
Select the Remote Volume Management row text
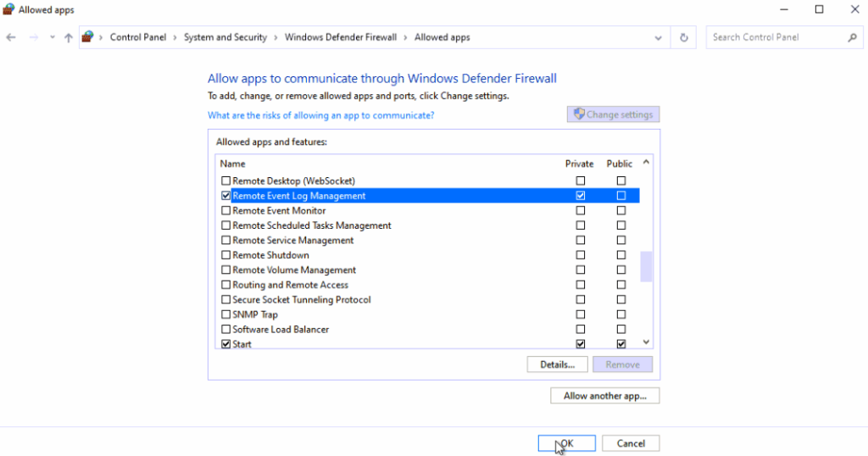click(x=294, y=270)
